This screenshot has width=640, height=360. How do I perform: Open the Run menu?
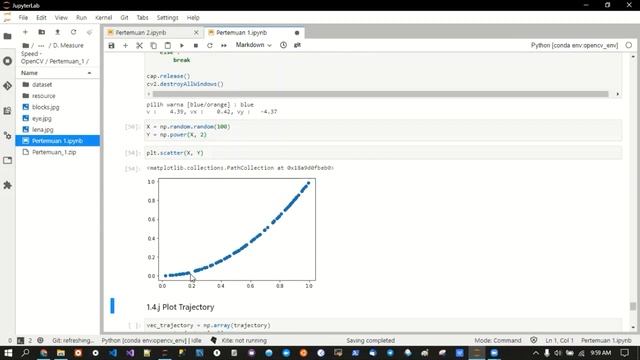pos(81,18)
